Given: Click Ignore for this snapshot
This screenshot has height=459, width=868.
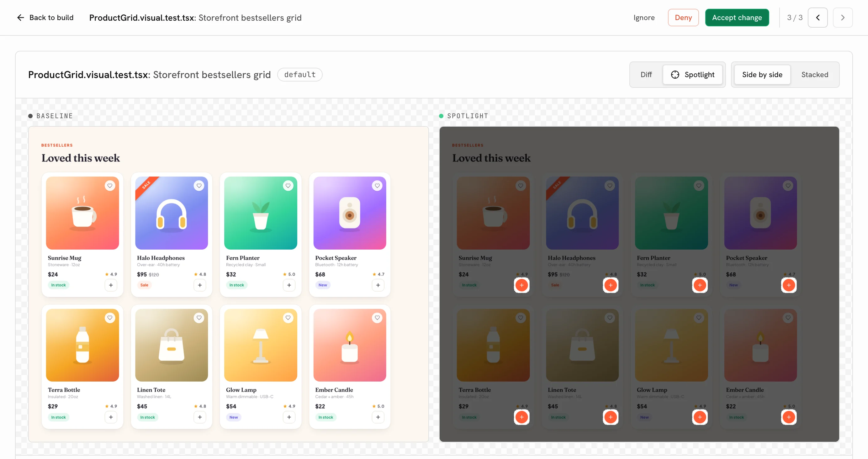Looking at the screenshot, I should pyautogui.click(x=644, y=18).
